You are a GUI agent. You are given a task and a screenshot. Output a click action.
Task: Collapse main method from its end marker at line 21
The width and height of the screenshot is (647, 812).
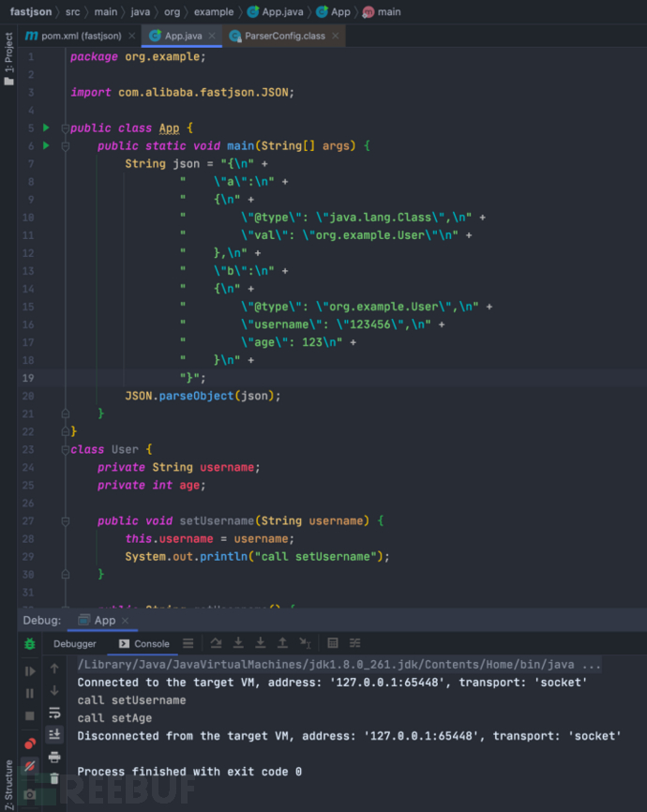(66, 414)
